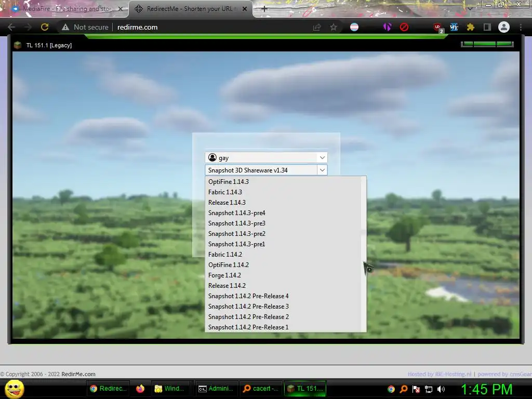This screenshot has width=532, height=399.
Task: Toggle the browser side panel icon
Action: [x=487, y=27]
